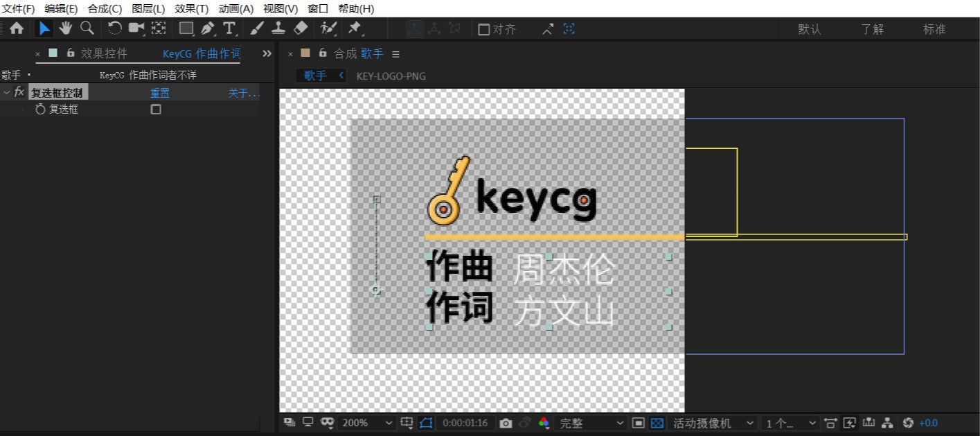Image resolution: width=980 pixels, height=436 pixels.
Task: Select the Brush tool
Action: coord(256,28)
